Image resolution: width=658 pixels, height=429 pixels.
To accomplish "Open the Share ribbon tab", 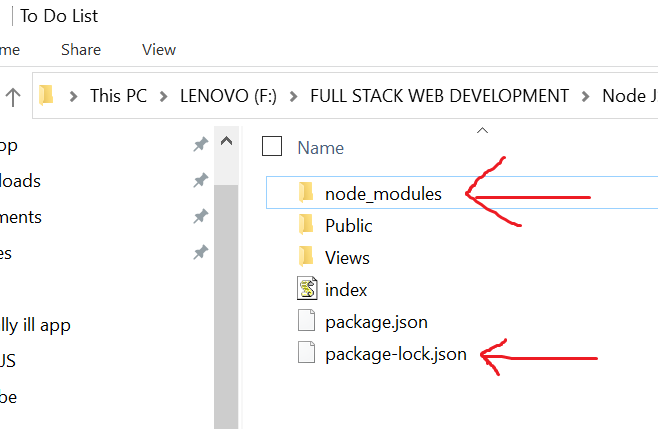I will pyautogui.click(x=81, y=50).
